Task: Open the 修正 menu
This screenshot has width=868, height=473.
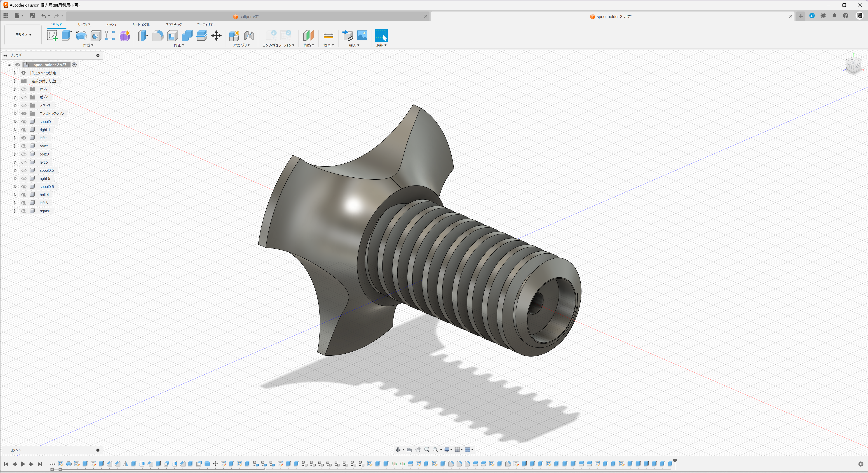Action: [178, 45]
